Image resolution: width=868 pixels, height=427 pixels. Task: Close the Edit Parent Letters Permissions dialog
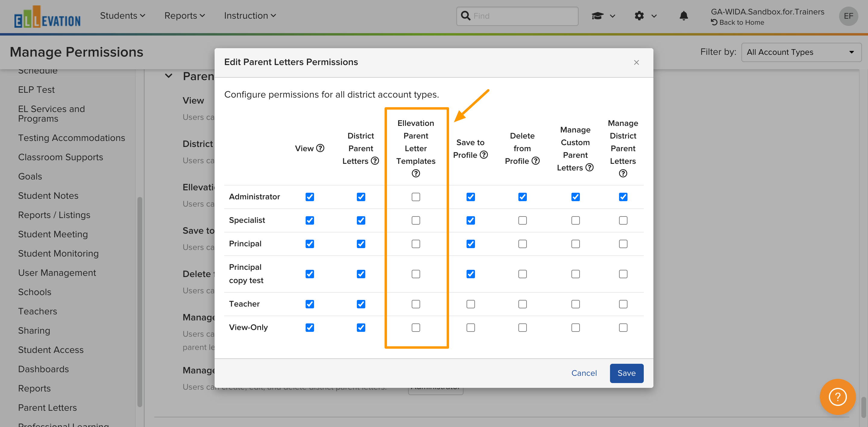(636, 62)
